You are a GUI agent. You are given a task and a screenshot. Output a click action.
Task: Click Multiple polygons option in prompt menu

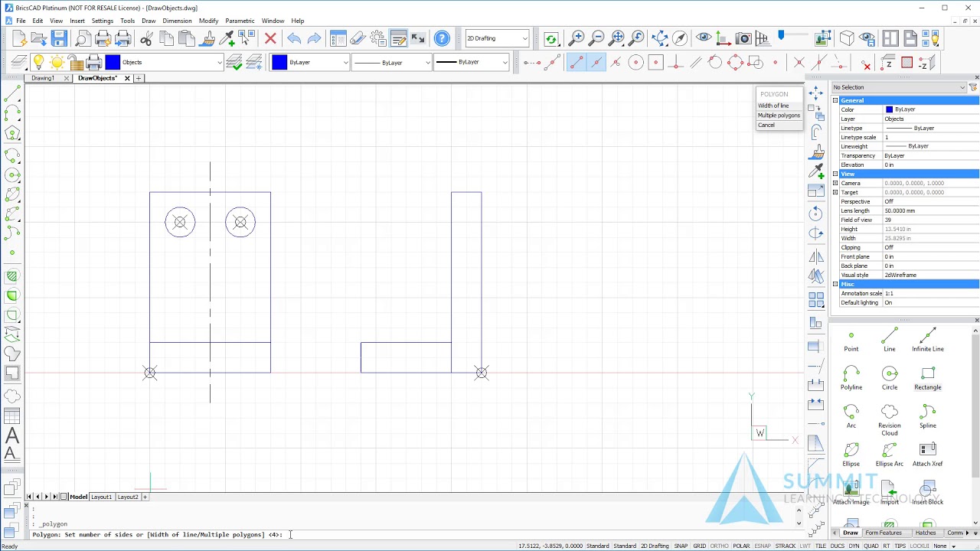point(779,116)
